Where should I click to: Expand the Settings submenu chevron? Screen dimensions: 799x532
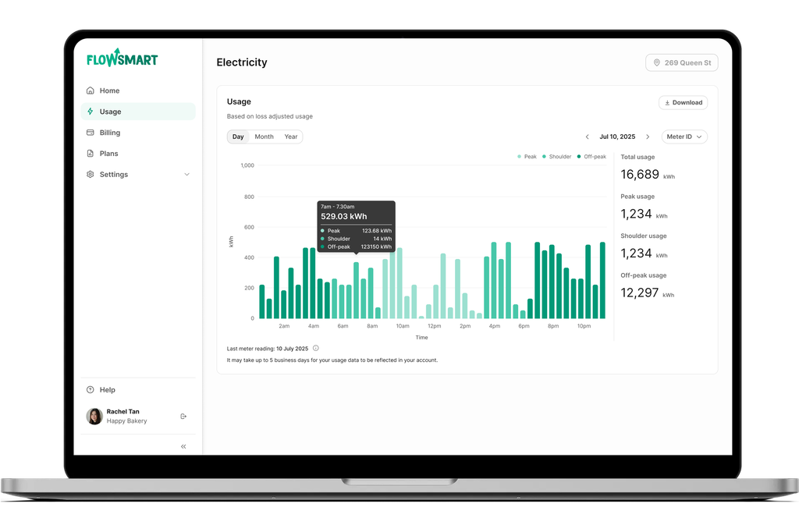pos(186,175)
